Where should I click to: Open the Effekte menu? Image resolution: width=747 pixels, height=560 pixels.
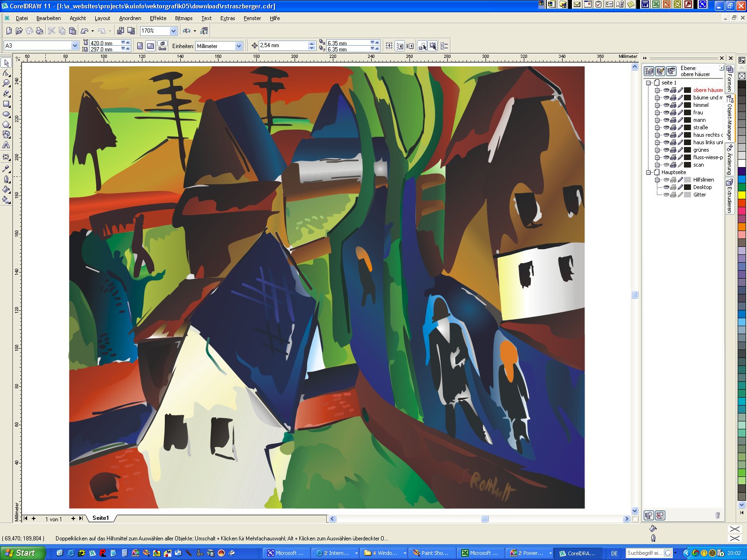(158, 18)
